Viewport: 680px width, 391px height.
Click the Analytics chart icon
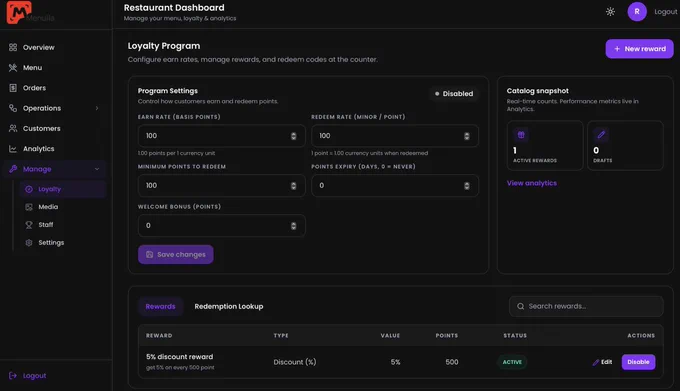tap(13, 149)
